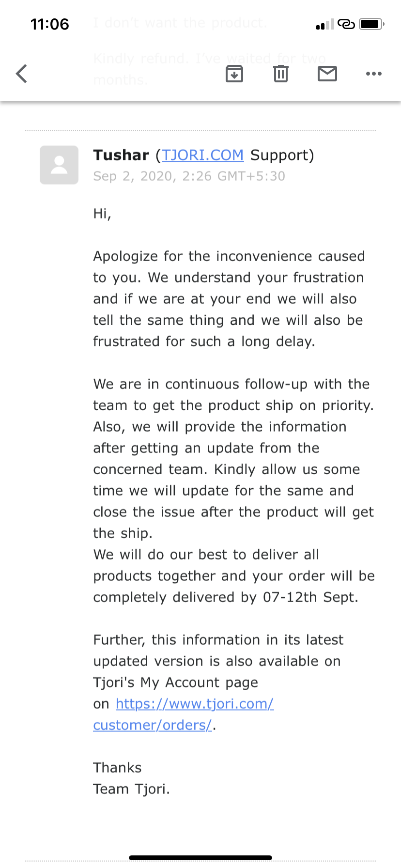Tap the "Hi," greeting line
The image size is (401, 868).
[x=102, y=214]
